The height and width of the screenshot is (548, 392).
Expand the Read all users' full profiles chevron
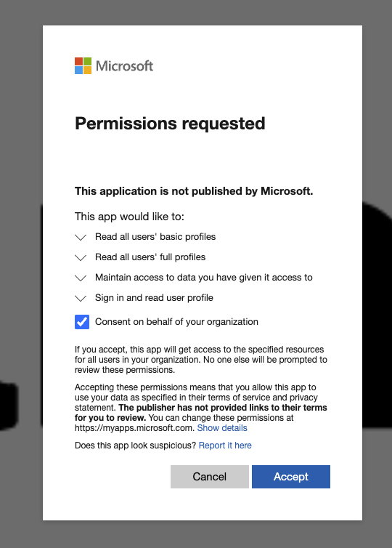[x=81, y=257]
